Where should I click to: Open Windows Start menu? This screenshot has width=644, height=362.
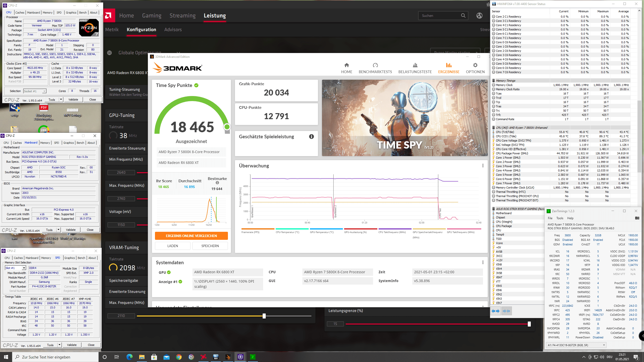tap(6, 357)
